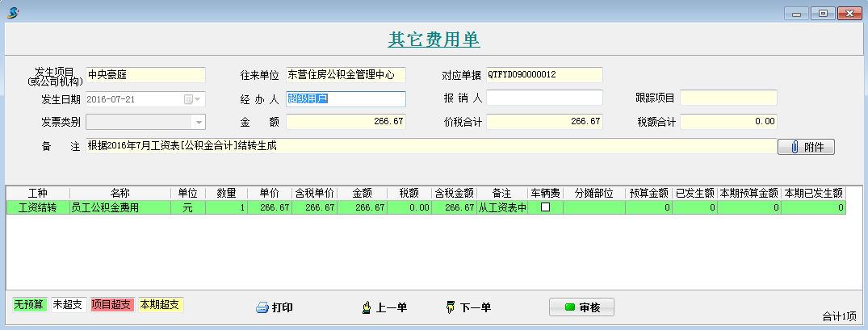Click the 项目超支 red legend swatch
The image size is (868, 330).
(x=111, y=305)
